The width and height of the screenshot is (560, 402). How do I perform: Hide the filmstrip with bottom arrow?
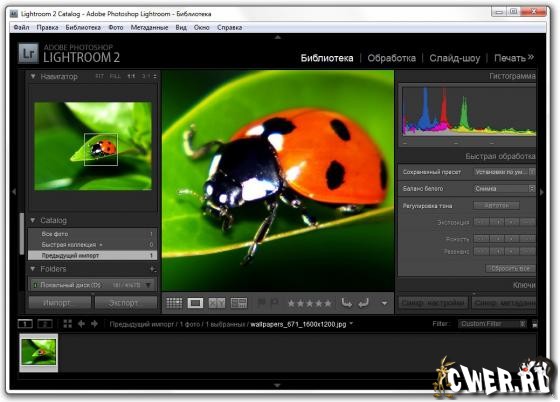click(277, 385)
